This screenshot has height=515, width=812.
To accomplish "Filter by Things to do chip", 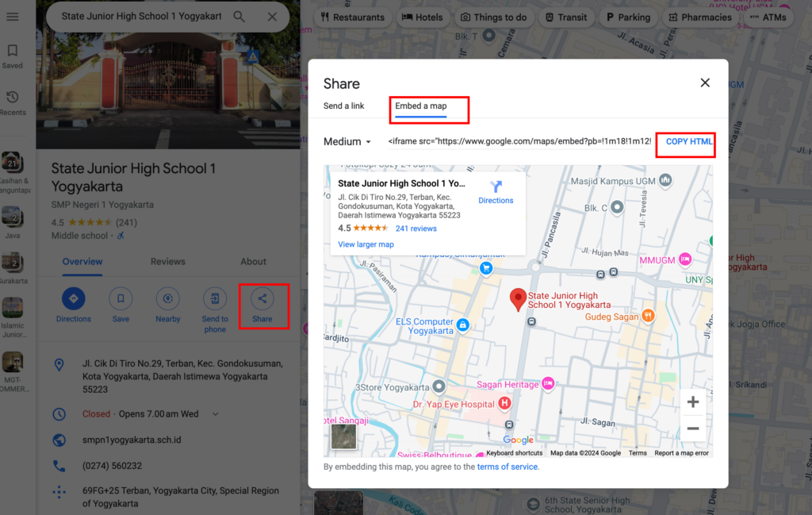I will pyautogui.click(x=493, y=17).
